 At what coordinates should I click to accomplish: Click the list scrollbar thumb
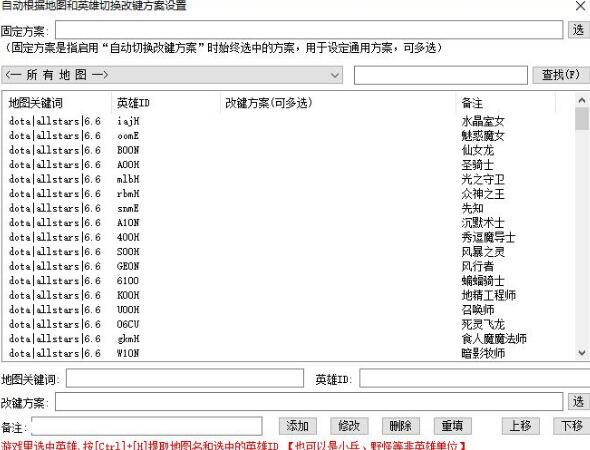coord(582,119)
